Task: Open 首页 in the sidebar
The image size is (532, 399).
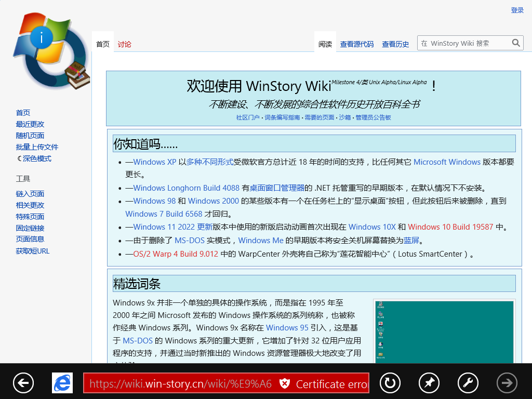Action: [x=23, y=113]
